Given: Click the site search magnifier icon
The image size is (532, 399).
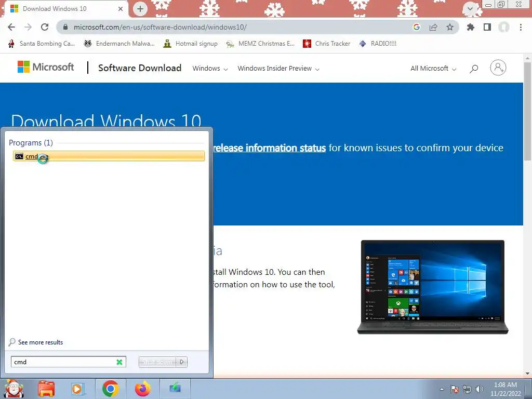Looking at the screenshot, I should tap(474, 69).
